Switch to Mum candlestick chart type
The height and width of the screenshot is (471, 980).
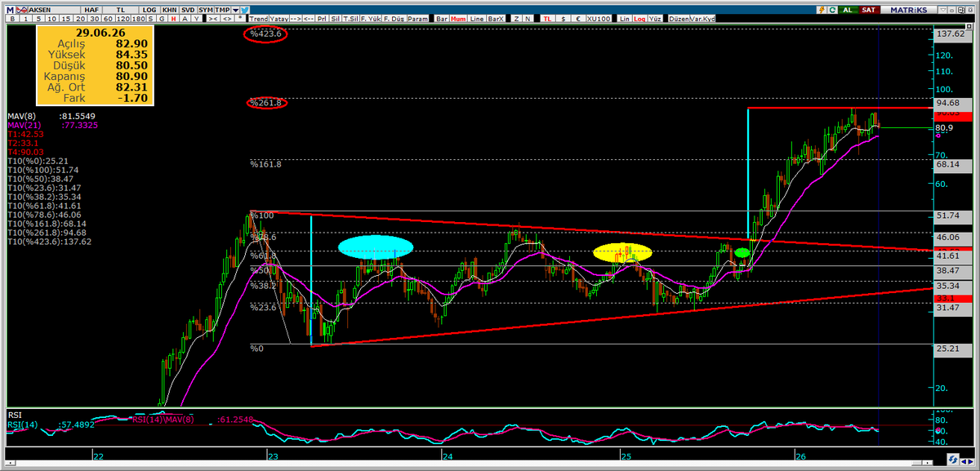point(458,19)
